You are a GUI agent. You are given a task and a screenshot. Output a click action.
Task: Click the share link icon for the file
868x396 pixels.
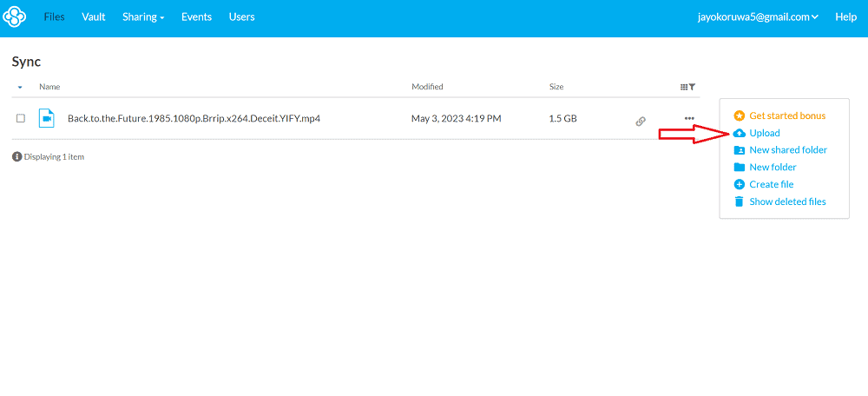tap(641, 122)
